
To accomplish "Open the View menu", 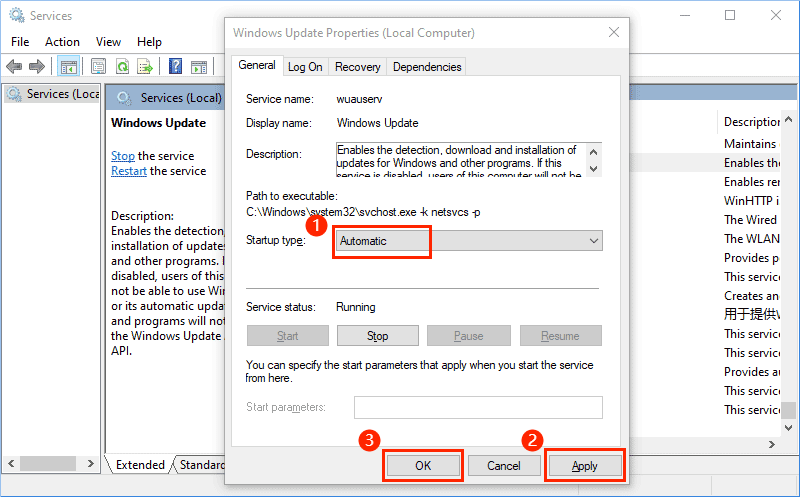I will click(x=108, y=42).
